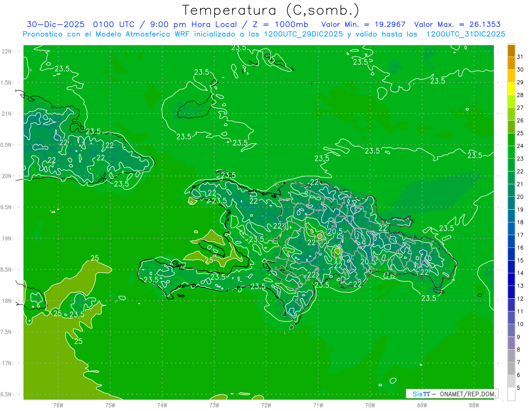Click the '7' value on the color scale
This screenshot has width=532, height=411.
click(518, 362)
